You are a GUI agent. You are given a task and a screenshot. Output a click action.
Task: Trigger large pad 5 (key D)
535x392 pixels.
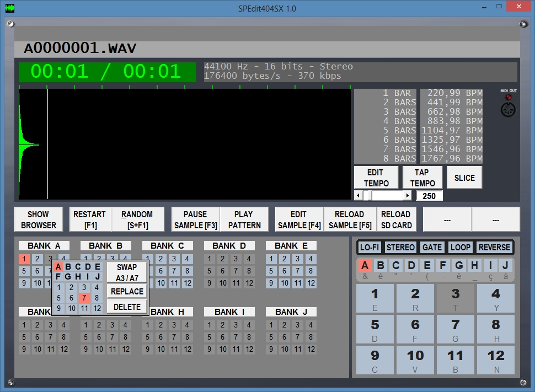374,330
